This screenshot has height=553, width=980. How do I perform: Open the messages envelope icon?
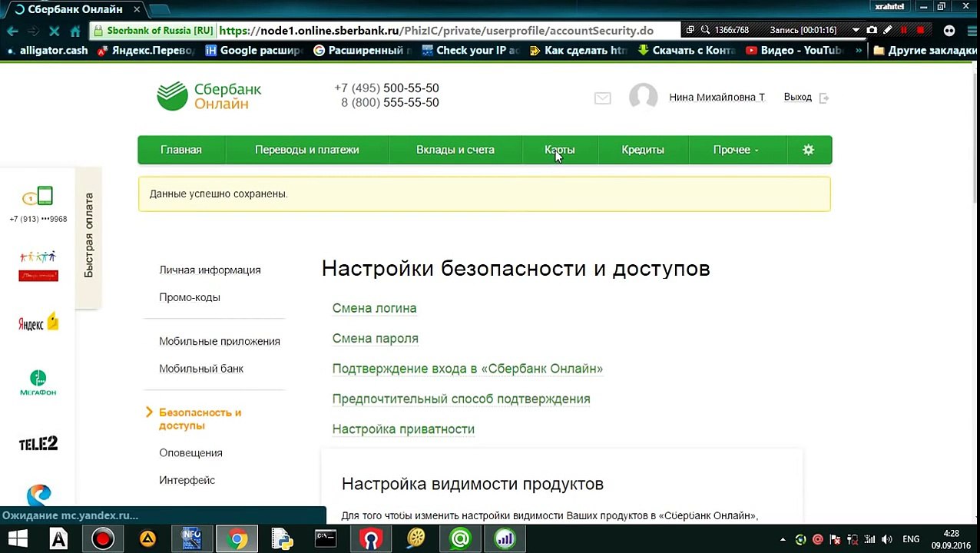(603, 98)
